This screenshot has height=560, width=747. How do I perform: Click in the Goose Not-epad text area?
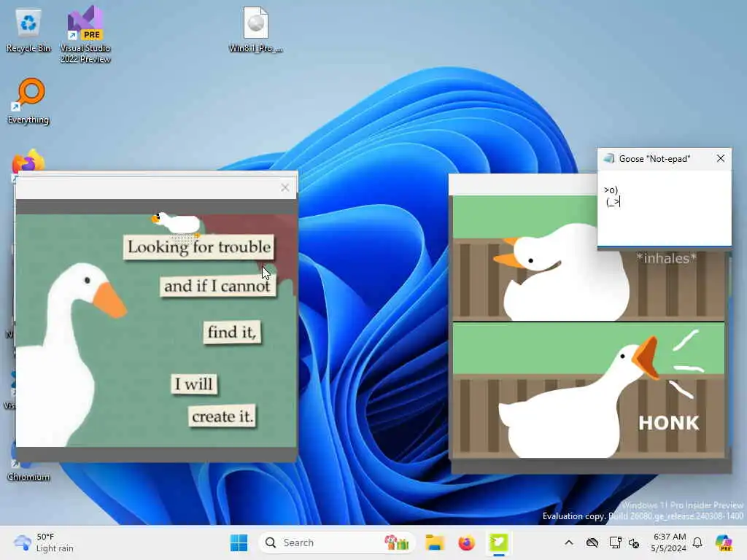click(x=664, y=208)
